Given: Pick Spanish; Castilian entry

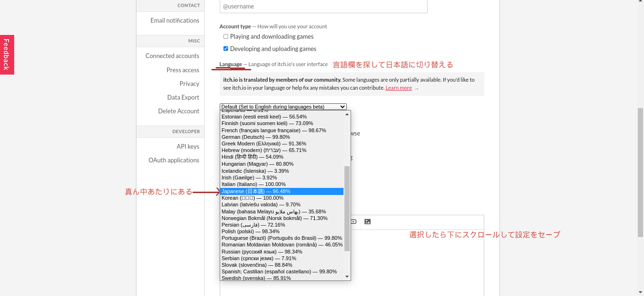Looking at the screenshot, I should (282, 271).
